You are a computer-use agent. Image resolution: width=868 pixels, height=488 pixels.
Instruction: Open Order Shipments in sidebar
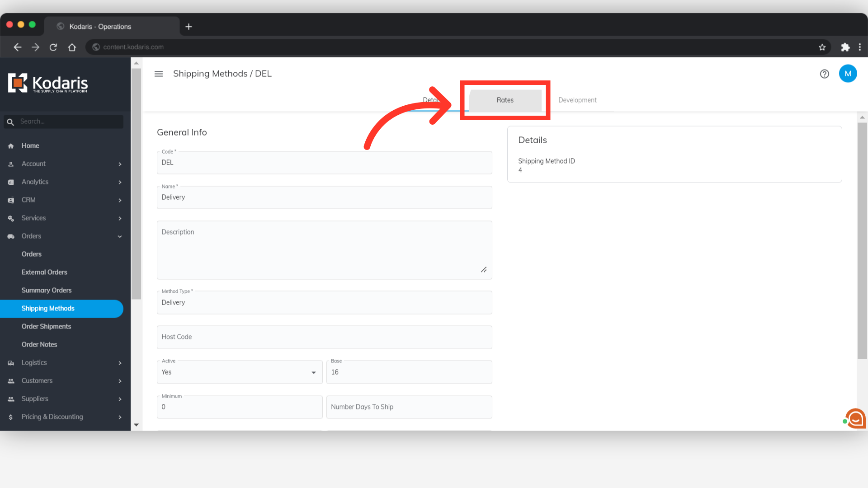46,327
